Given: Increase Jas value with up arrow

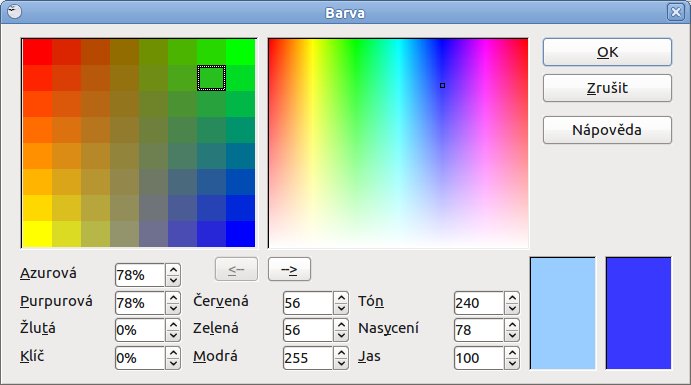Looking at the screenshot, I should coord(512,352).
